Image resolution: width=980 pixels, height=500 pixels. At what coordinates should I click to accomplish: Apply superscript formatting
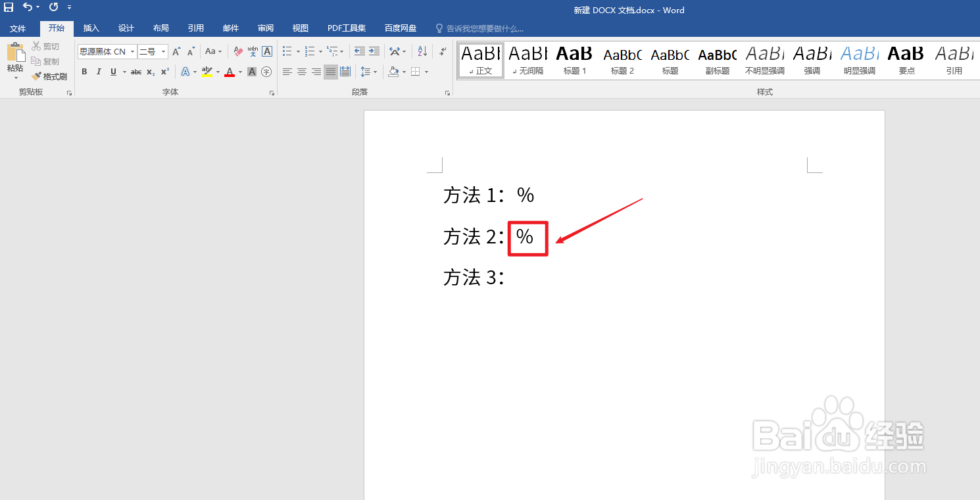click(x=164, y=72)
